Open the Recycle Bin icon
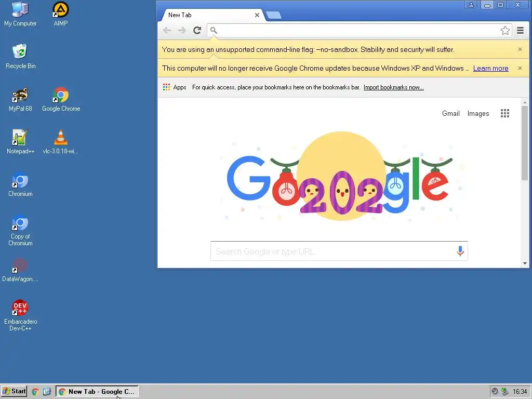 click(20, 56)
